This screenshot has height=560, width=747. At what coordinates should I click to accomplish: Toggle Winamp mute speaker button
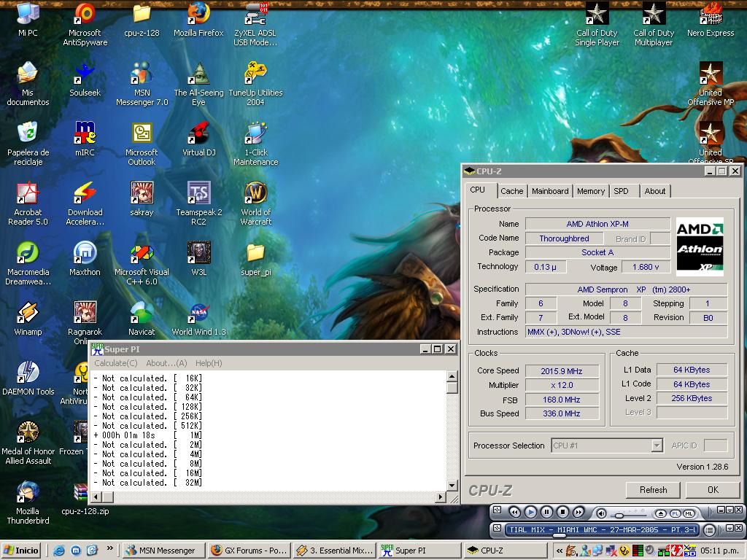point(602,513)
